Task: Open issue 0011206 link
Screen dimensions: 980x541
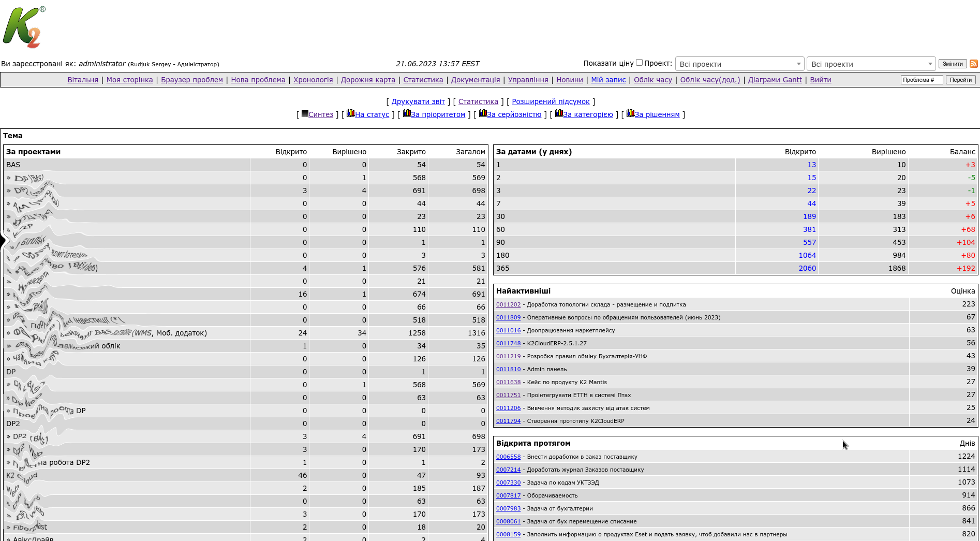Action: coord(508,408)
